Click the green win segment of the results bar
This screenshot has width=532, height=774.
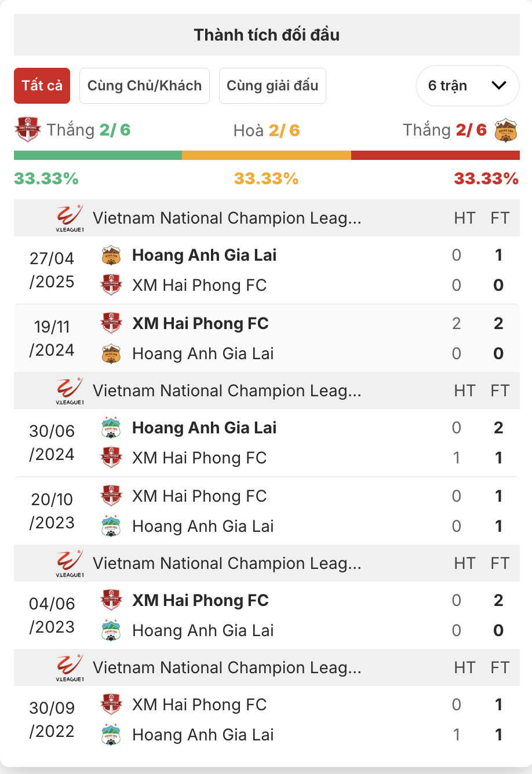[x=97, y=155]
